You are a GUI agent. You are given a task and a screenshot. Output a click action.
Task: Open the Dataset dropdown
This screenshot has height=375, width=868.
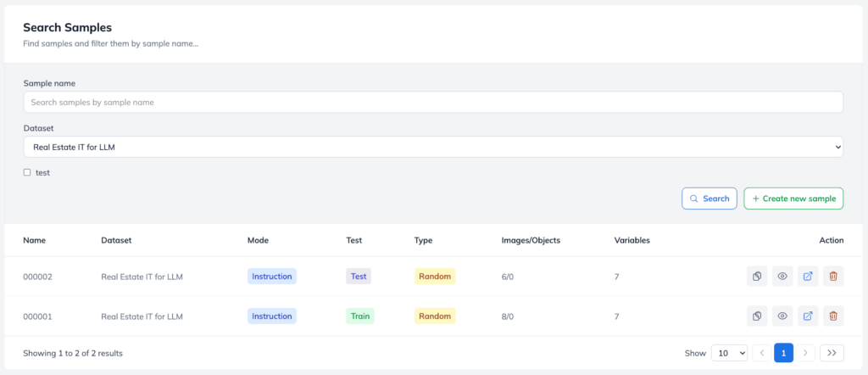tap(433, 147)
